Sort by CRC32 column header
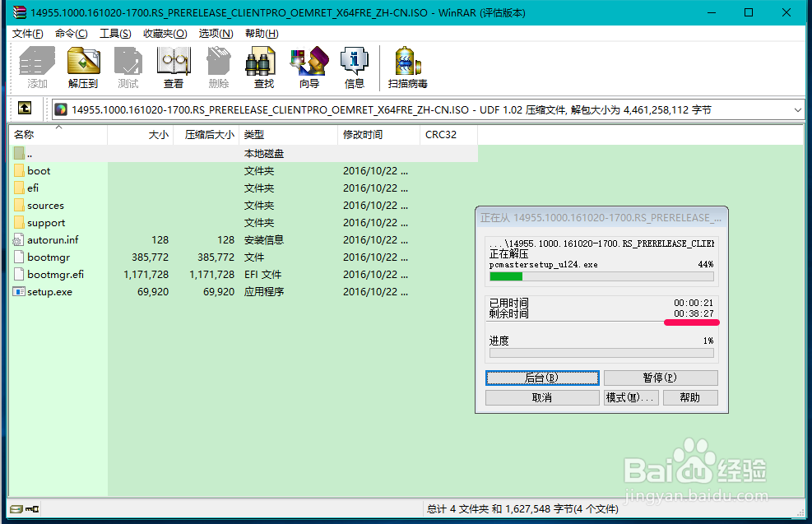This screenshot has height=524, width=812. click(x=448, y=135)
